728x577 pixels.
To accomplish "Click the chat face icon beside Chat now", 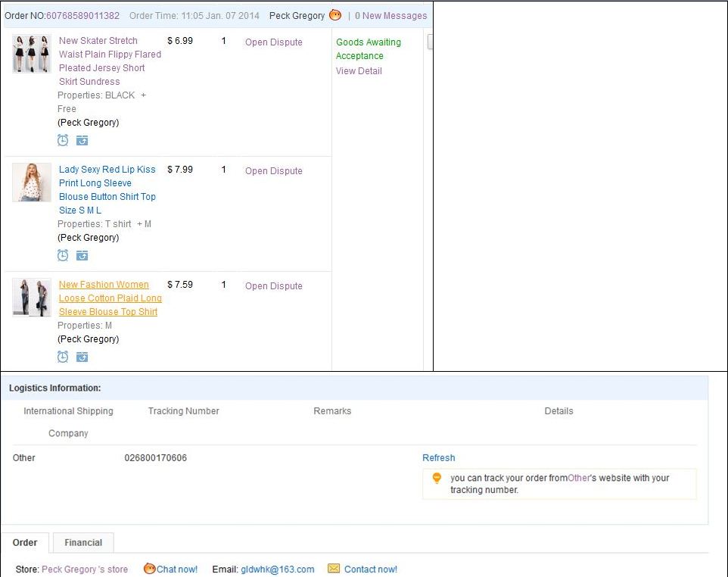I will (149, 569).
